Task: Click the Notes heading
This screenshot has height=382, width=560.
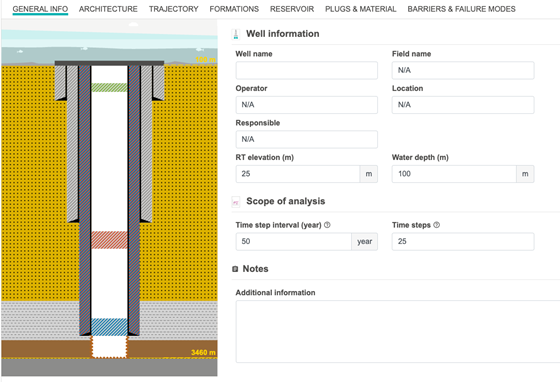Action: click(255, 268)
